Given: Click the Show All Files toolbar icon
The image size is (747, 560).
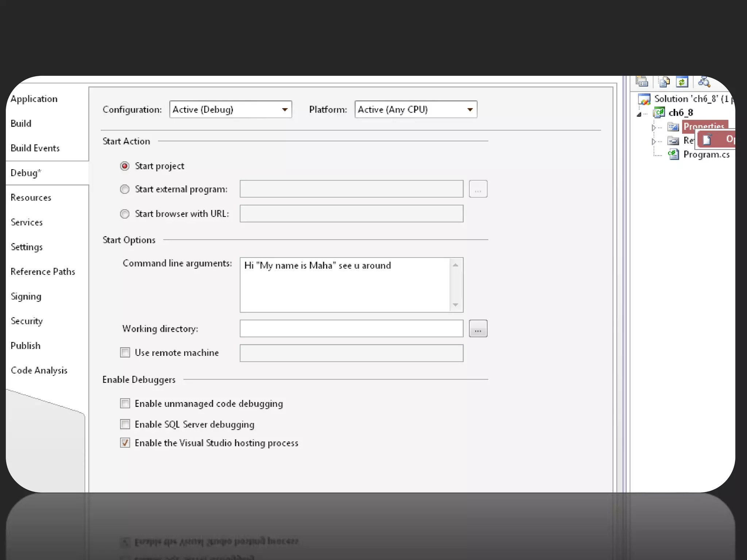Looking at the screenshot, I should click(664, 82).
